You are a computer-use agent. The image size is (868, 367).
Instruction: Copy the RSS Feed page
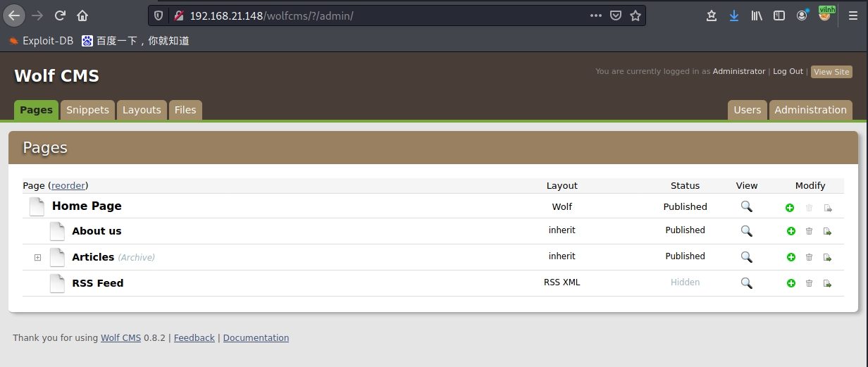point(828,283)
